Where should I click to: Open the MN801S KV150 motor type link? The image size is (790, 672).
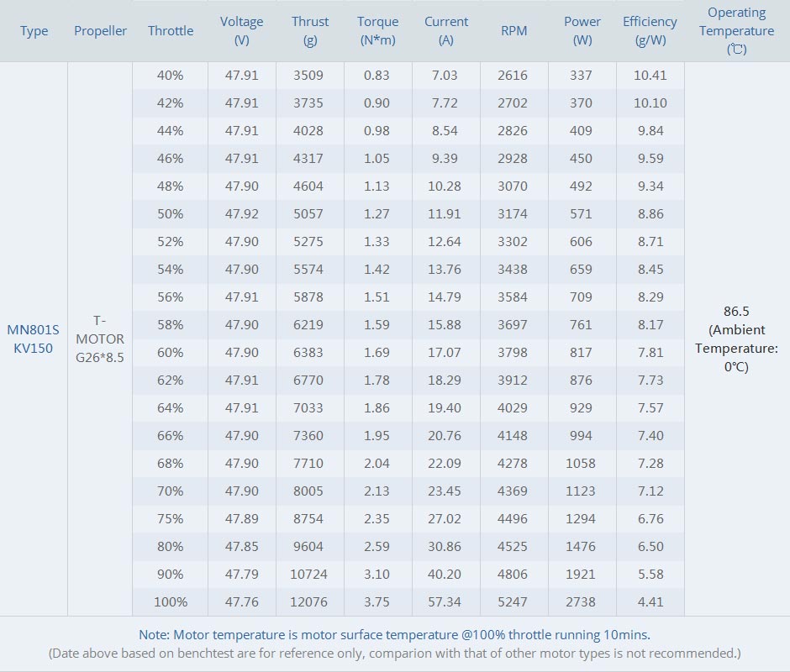(34, 339)
